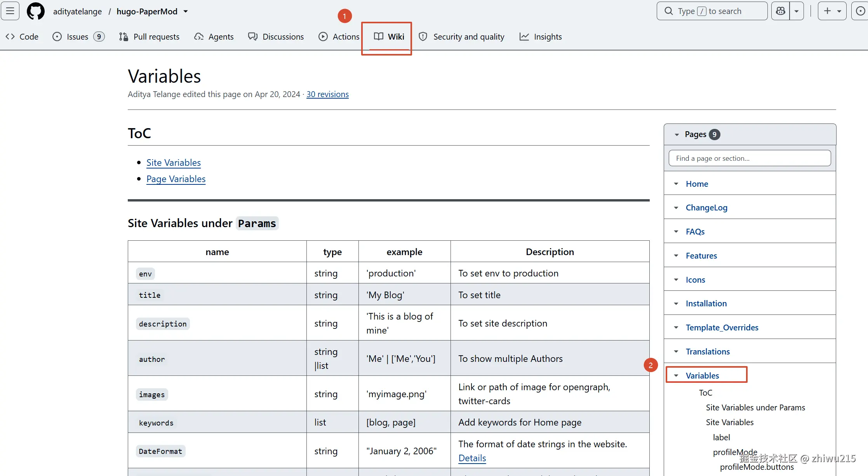The height and width of the screenshot is (476, 868).
Task: Select Site Variables in sidebar outline
Action: click(730, 422)
